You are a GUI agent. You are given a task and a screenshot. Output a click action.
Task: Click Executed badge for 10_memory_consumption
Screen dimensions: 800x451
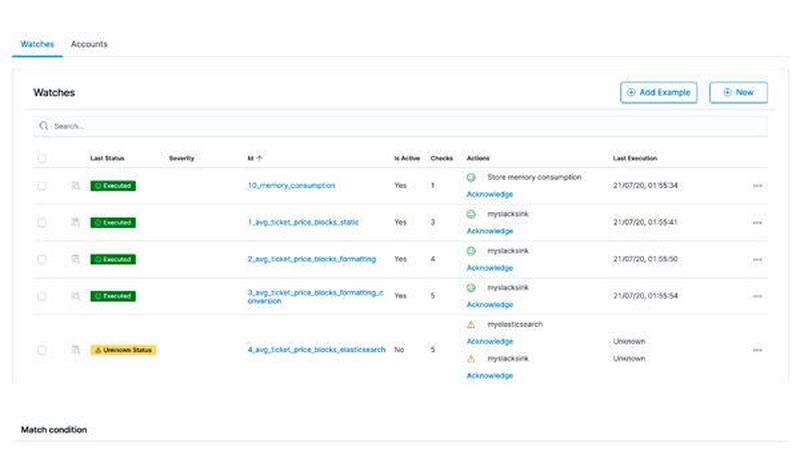point(113,186)
